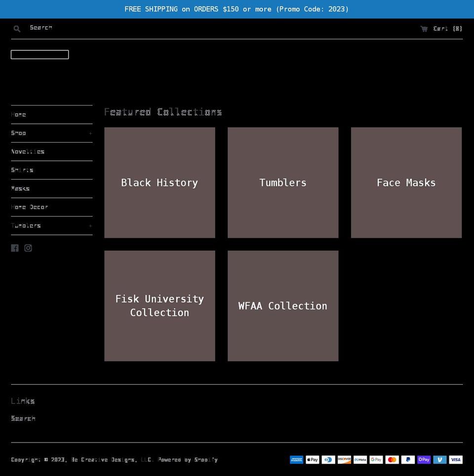The height and width of the screenshot is (476, 474).
Task: Open the Instagram profile icon
Action: point(28,248)
